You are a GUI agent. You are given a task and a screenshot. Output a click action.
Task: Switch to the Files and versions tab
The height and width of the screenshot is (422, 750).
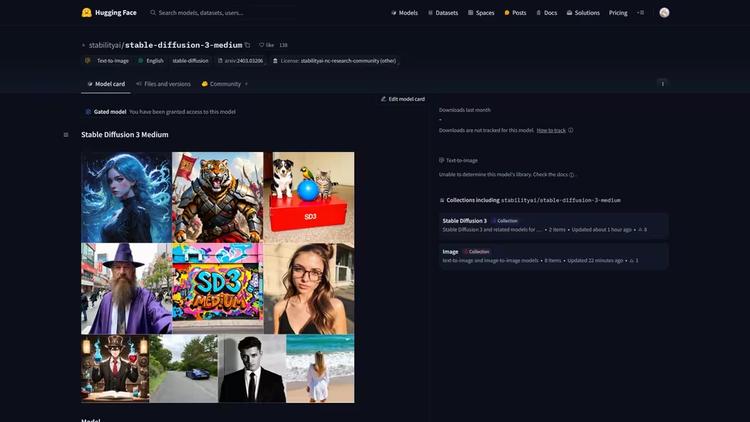[163, 84]
